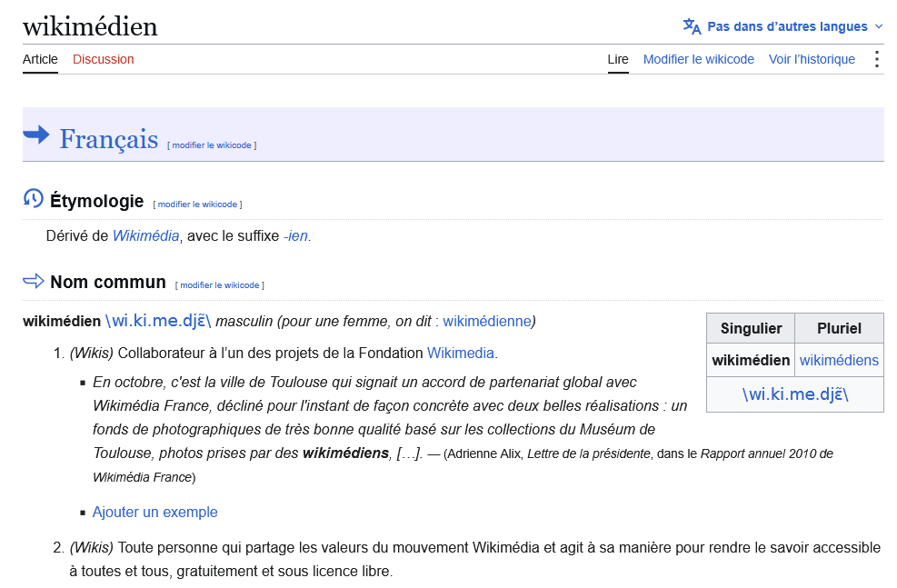Click the chevron next to autres langues

click(x=879, y=26)
